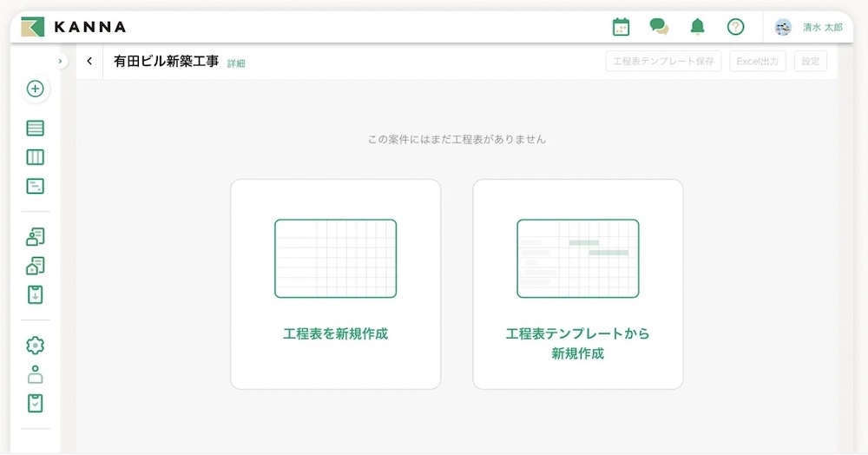Open the gear settings icon in sidebar

35,345
